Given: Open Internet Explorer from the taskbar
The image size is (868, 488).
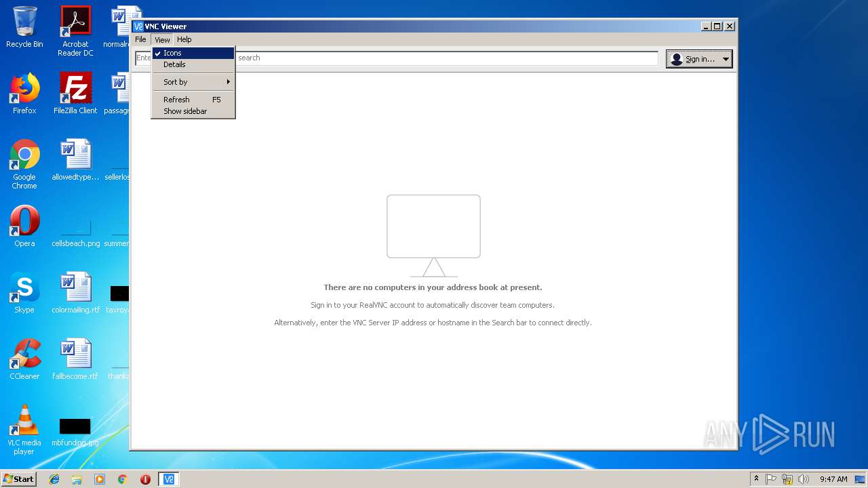Looking at the screenshot, I should (54, 479).
